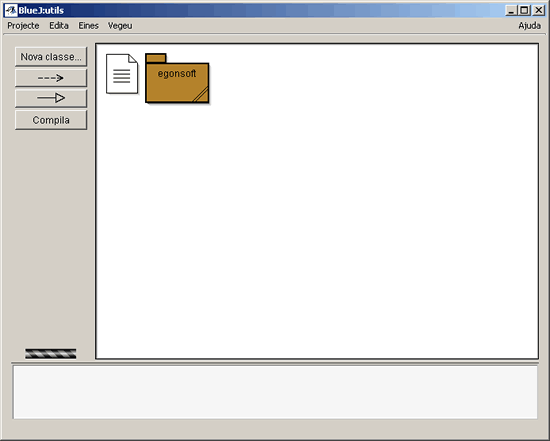Expand the Vegeu menu
The width and height of the screenshot is (550, 441).
pos(120,26)
